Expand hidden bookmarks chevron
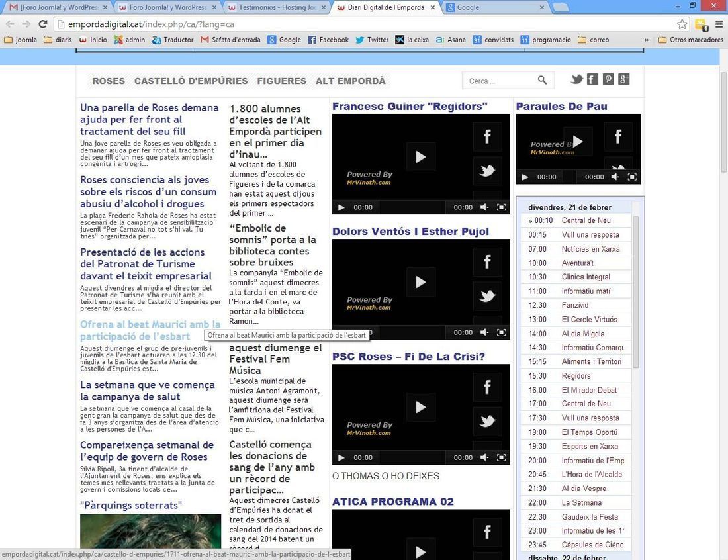The width and height of the screenshot is (728, 560). pos(647,40)
